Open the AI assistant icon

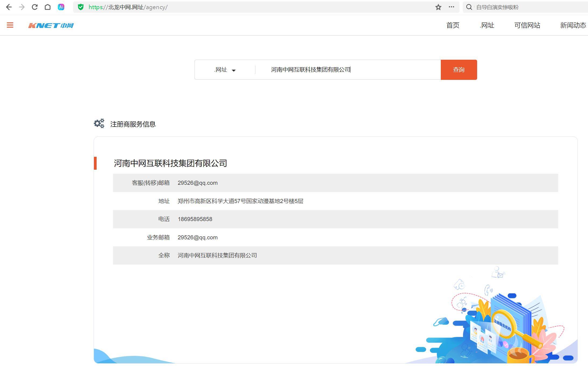pyautogui.click(x=61, y=7)
